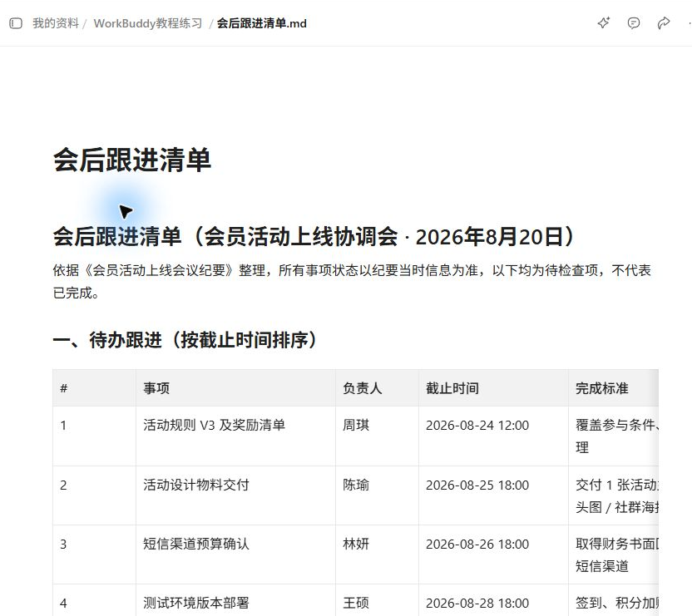The height and width of the screenshot is (616, 692).
Task: Open the AI sparkle assistant icon
Action: coord(603,23)
